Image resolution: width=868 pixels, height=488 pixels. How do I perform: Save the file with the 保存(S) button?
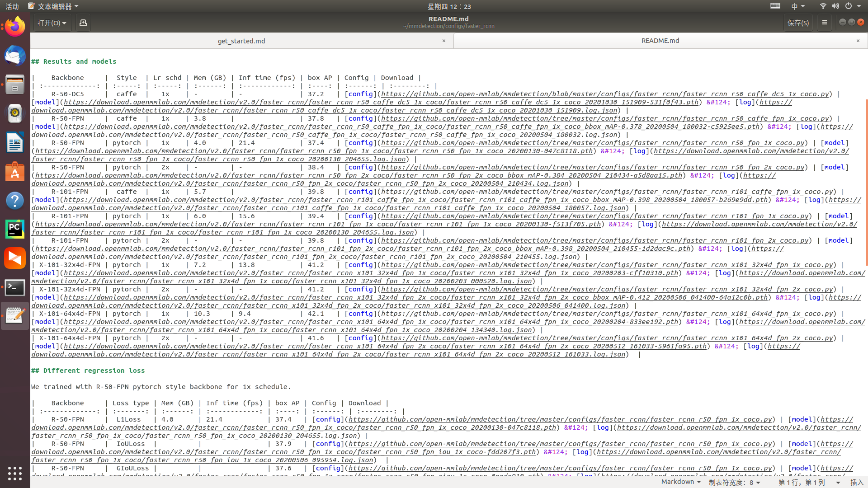(798, 22)
